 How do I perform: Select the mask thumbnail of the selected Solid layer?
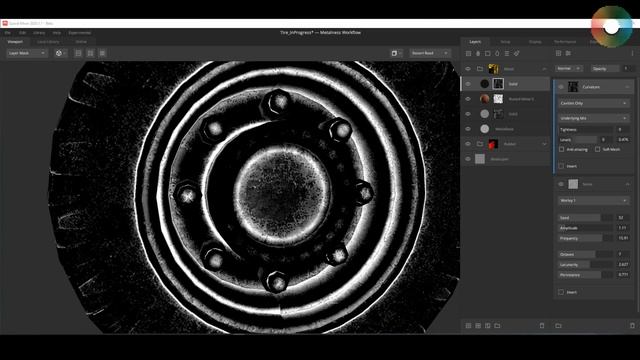[498, 84]
